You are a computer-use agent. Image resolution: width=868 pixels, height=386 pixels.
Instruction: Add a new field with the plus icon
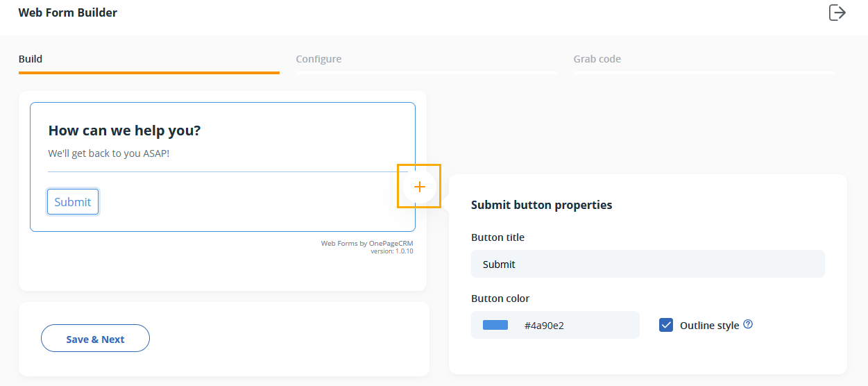click(x=419, y=186)
